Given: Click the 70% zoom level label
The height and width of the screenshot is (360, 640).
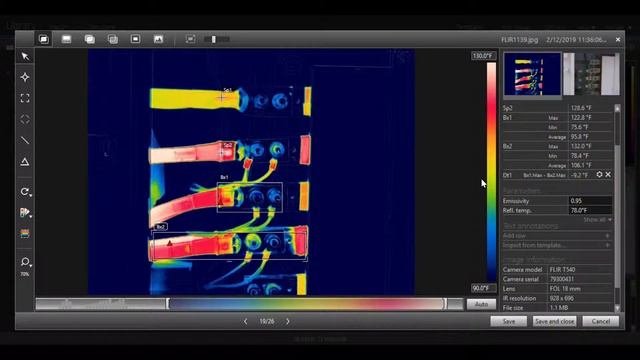Looking at the screenshot, I should click(25, 274).
